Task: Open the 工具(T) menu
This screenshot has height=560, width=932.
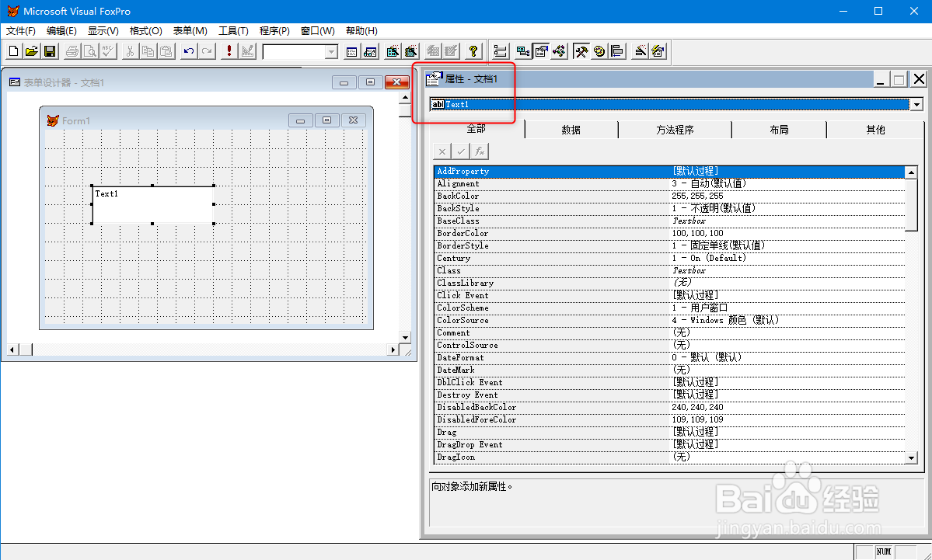Action: 233,31
